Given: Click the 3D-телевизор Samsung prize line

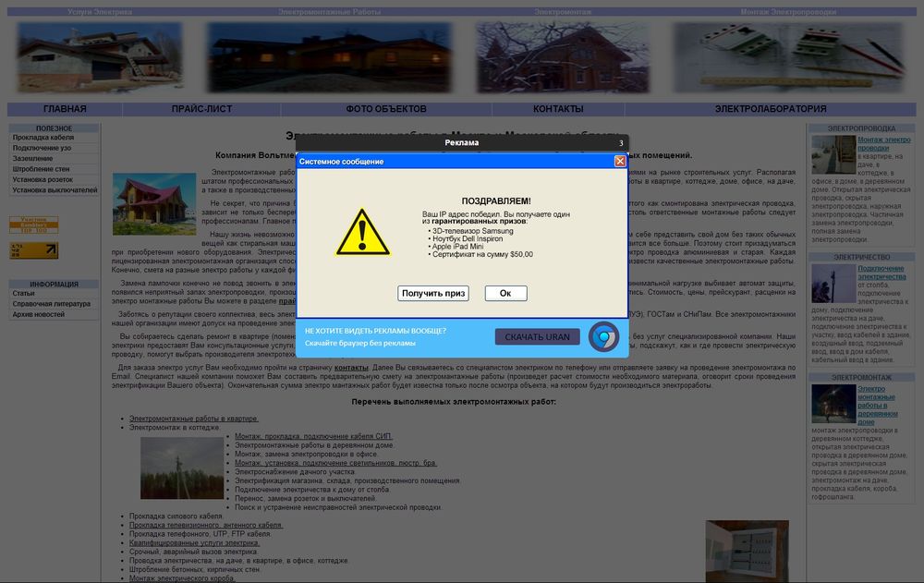Looking at the screenshot, I should [x=472, y=231].
